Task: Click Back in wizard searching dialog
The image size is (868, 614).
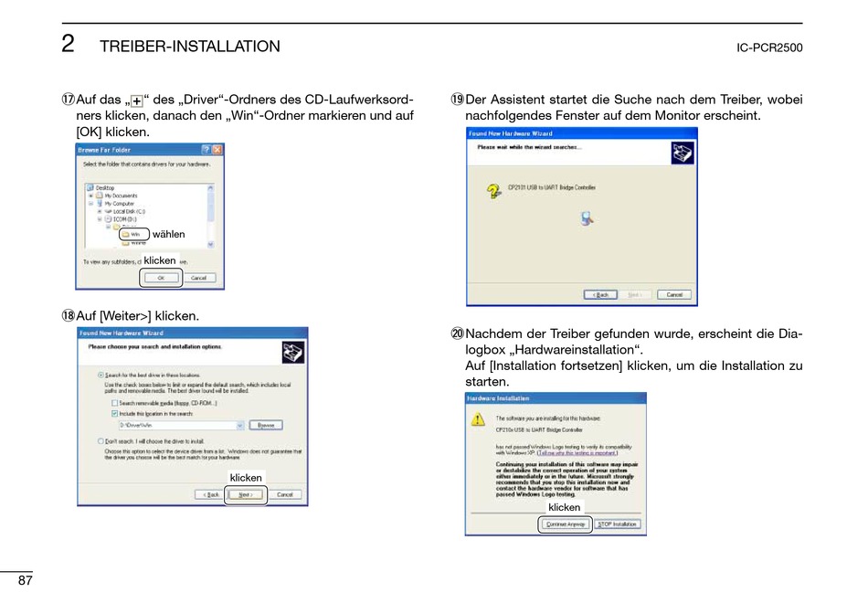Action: click(600, 294)
